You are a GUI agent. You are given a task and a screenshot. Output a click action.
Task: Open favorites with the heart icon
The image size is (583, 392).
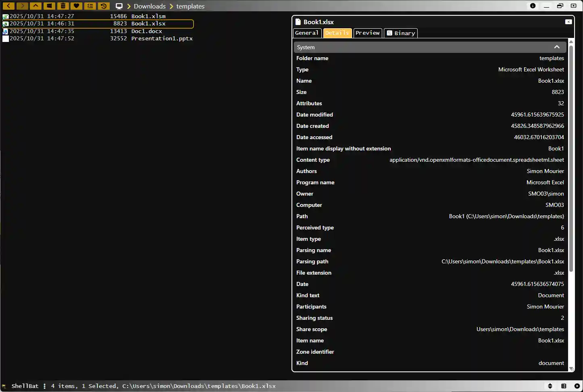(76, 6)
